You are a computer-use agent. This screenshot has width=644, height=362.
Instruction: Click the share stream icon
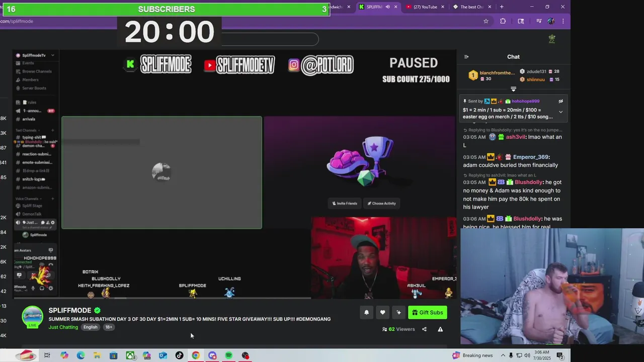(x=424, y=329)
